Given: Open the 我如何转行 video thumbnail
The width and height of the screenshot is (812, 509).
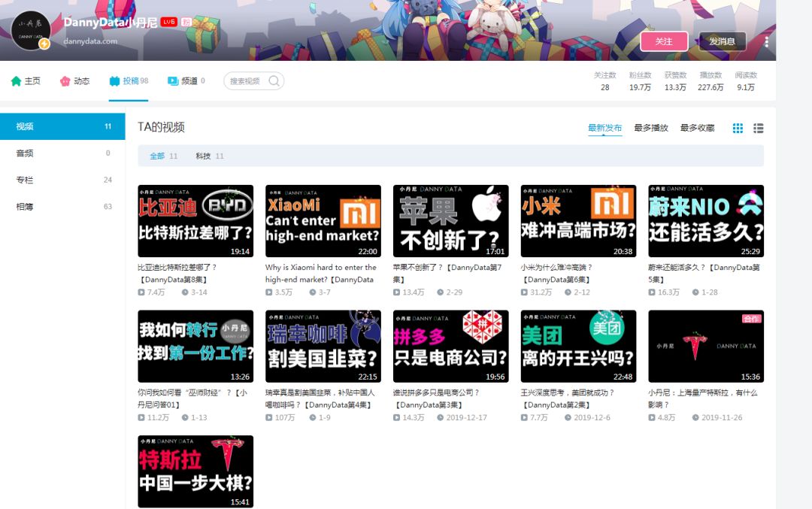Looking at the screenshot, I should pyautogui.click(x=195, y=347).
